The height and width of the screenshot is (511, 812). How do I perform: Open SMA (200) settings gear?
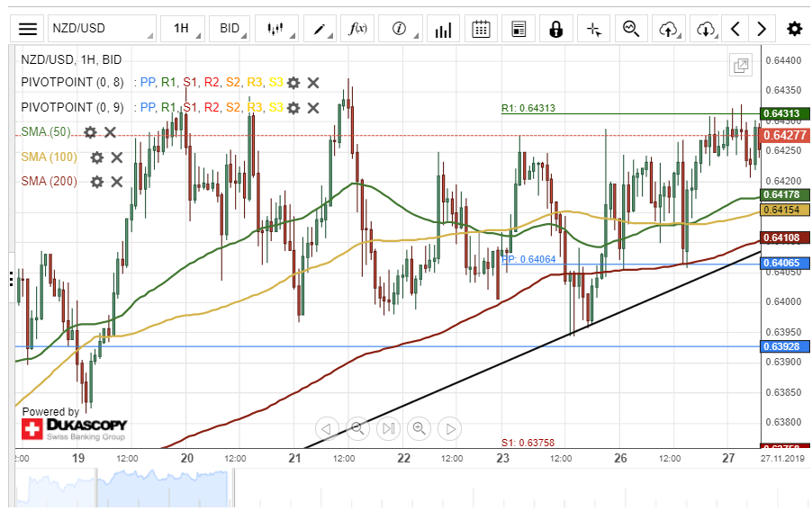pyautogui.click(x=97, y=182)
